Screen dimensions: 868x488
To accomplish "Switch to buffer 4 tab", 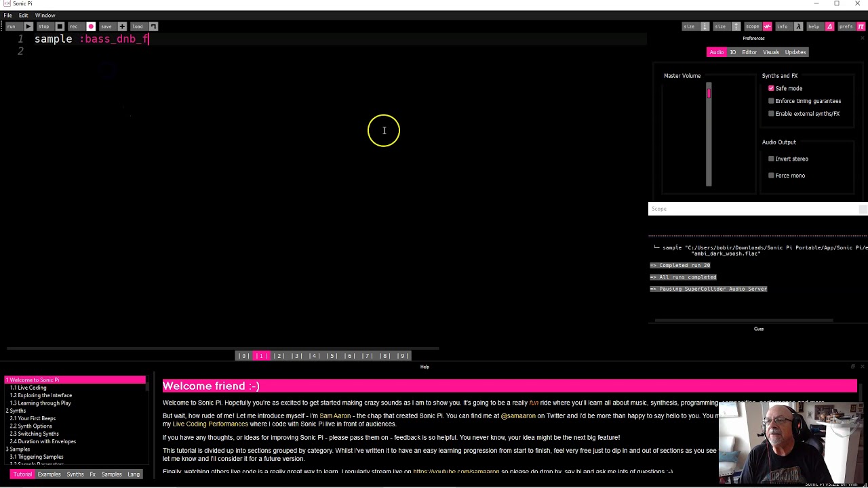I will coord(314,356).
